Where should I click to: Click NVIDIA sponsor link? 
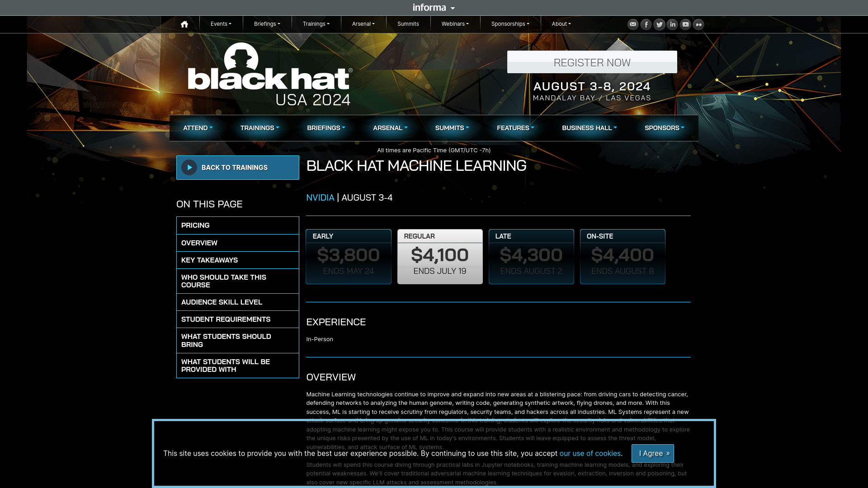[320, 198]
